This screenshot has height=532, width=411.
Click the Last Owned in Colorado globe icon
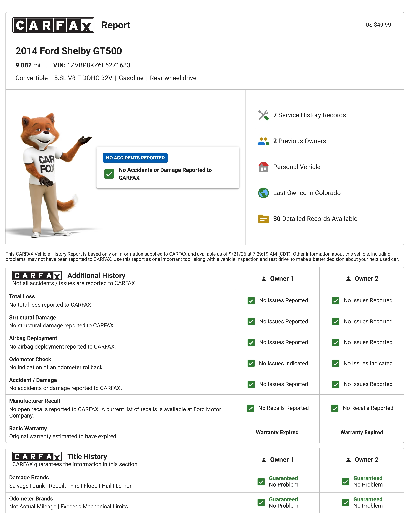click(263, 193)
